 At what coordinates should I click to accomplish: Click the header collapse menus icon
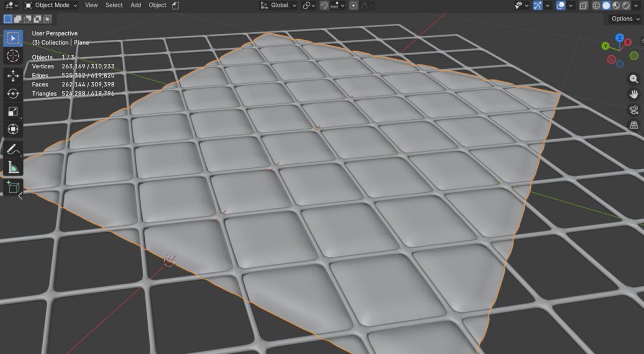tap(175, 5)
